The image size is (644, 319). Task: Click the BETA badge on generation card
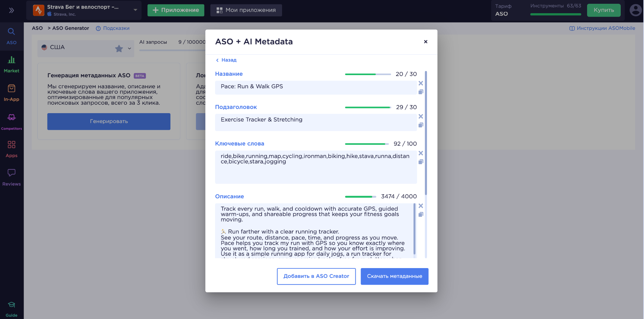[140, 76]
